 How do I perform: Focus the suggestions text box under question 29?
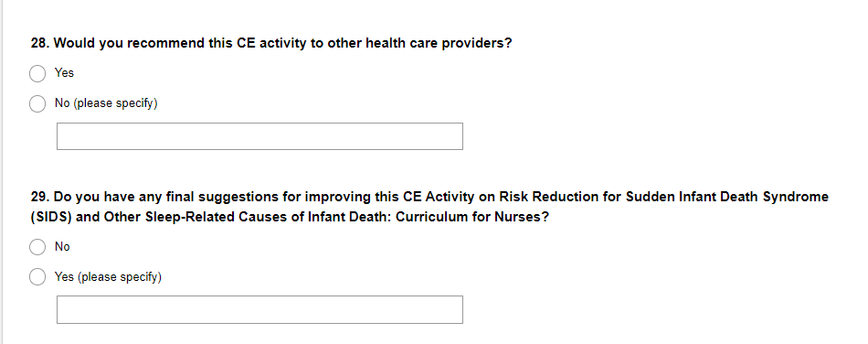(x=259, y=309)
